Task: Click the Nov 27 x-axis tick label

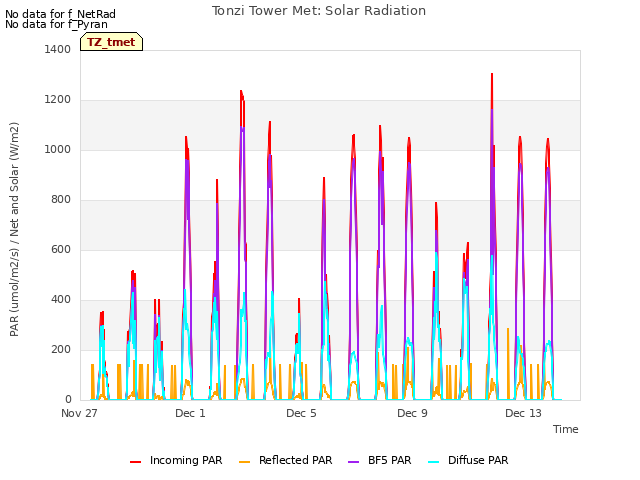Action: click(x=79, y=413)
